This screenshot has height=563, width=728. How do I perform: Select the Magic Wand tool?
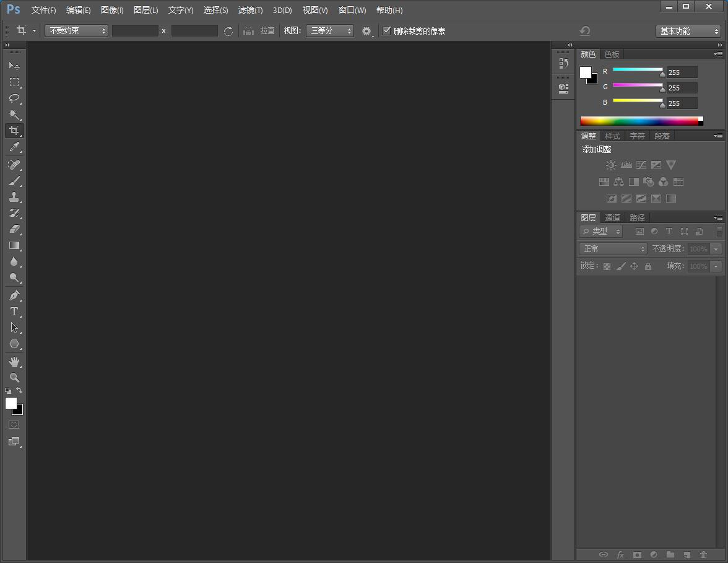14,114
